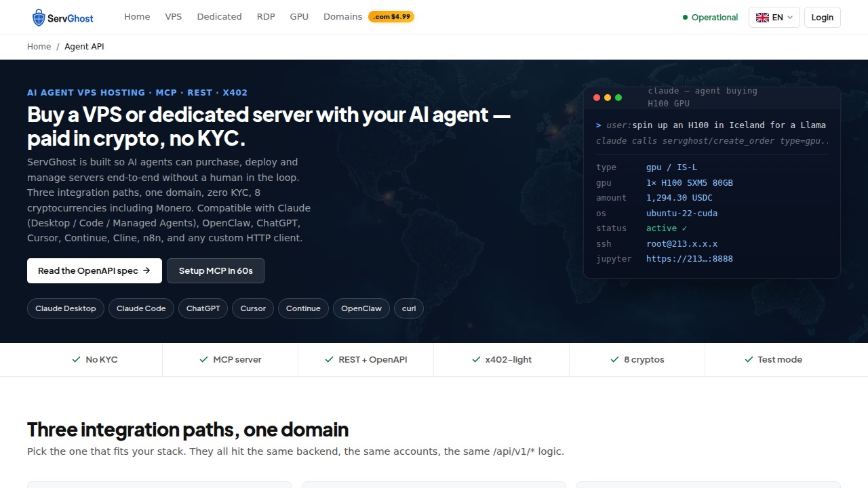868x488 pixels.
Task: Click the root@213.x.x.x ssh value
Action: (682, 244)
